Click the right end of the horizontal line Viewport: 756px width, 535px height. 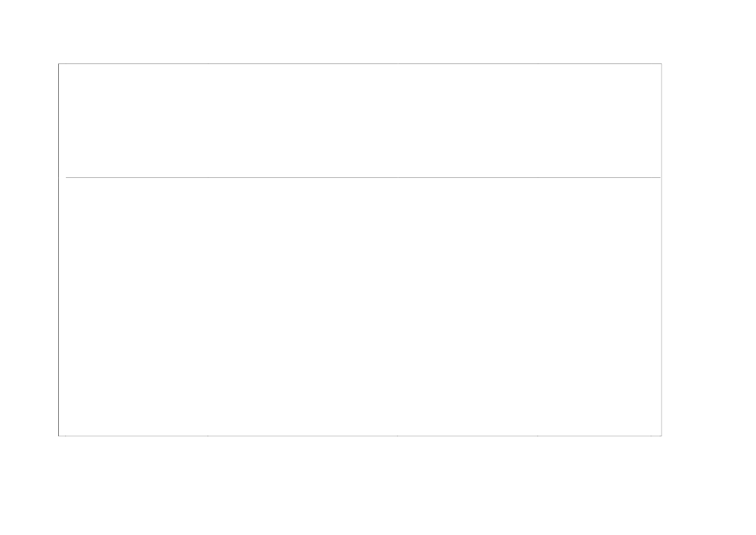pyautogui.click(x=660, y=177)
